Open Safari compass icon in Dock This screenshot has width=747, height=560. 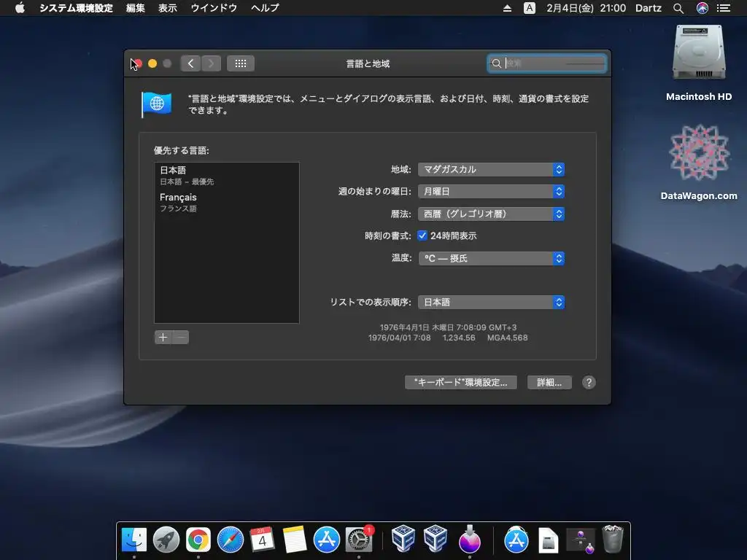tap(230, 540)
